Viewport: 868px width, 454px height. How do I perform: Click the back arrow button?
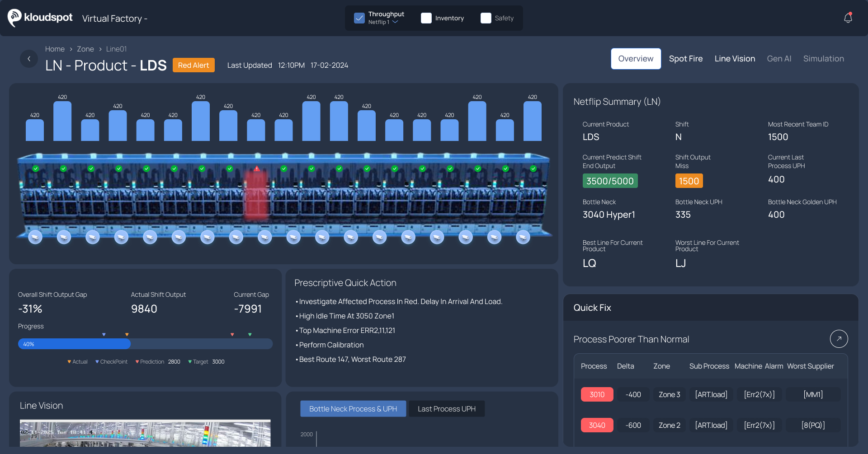(29, 59)
